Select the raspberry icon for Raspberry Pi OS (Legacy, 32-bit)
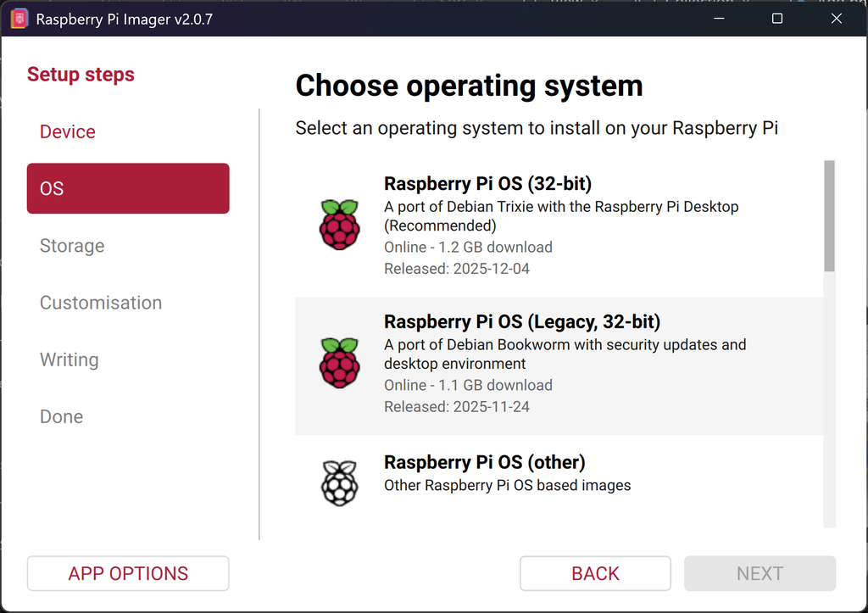Screen dimensions: 868x613 point(339,363)
